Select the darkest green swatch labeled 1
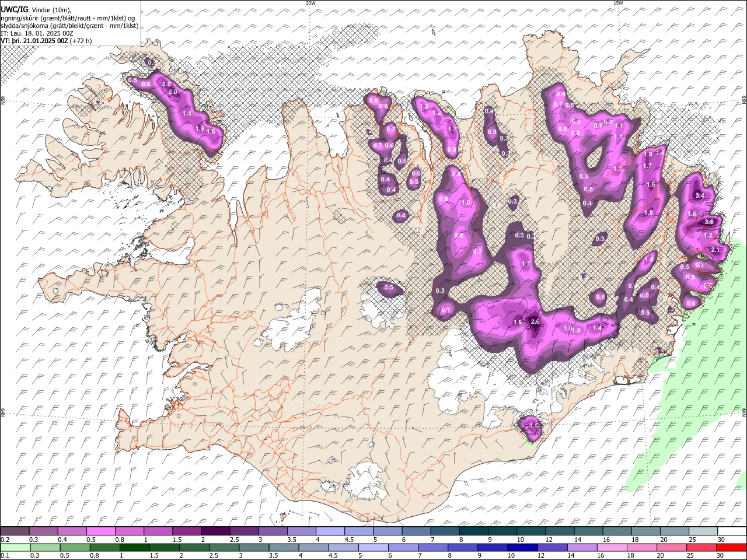747x560 pixels. [x=135, y=547]
